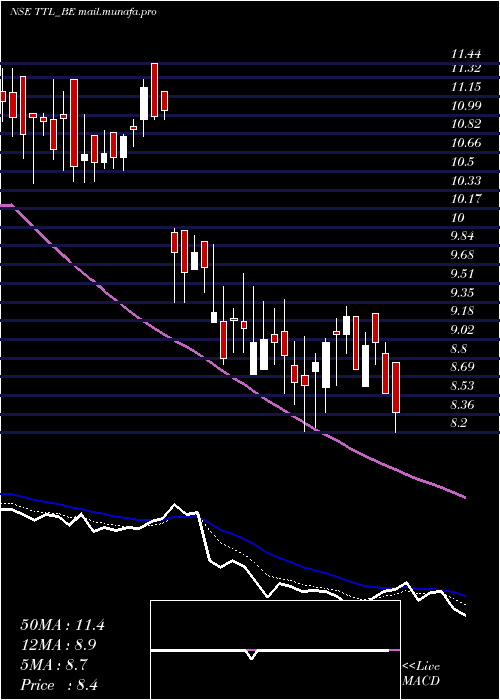Select the 9.84 price axis label
The width and height of the screenshot is (500, 700).
tap(462, 236)
